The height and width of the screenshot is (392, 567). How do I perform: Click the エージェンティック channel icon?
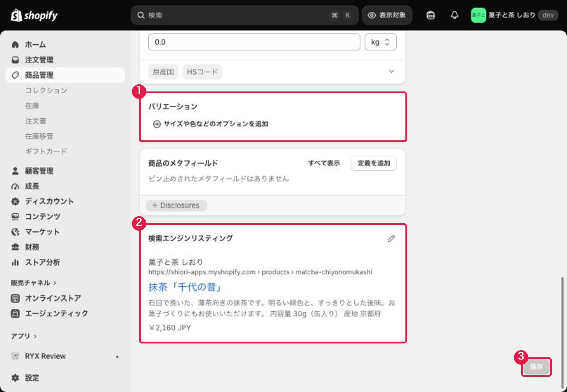point(15,314)
